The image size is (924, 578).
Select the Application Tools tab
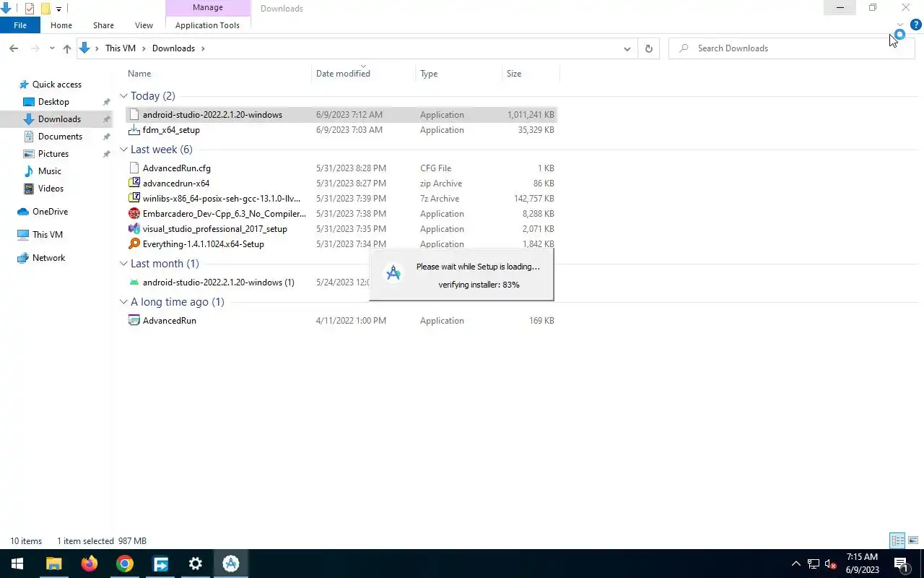(207, 25)
